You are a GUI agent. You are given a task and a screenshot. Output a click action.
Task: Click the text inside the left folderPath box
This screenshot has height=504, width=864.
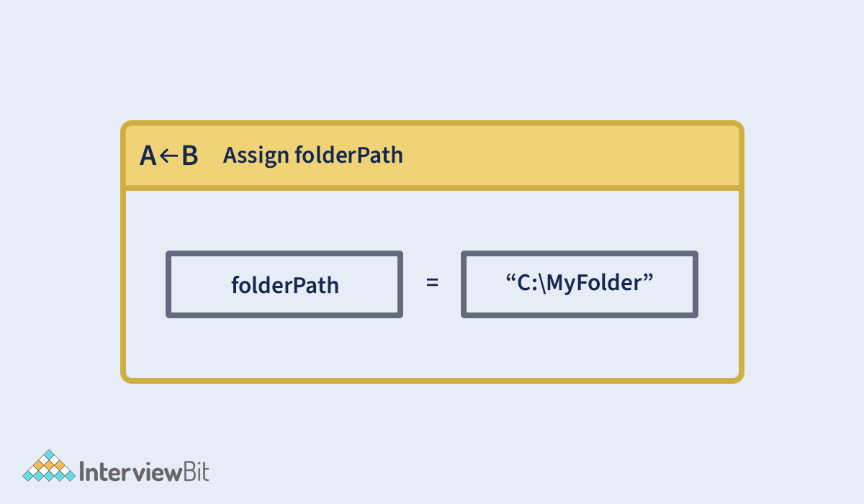[285, 286]
